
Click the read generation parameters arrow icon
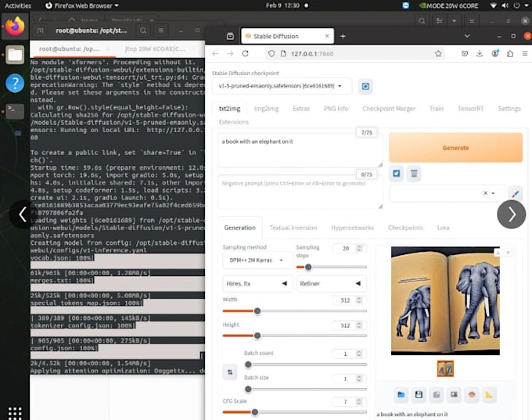(397, 174)
